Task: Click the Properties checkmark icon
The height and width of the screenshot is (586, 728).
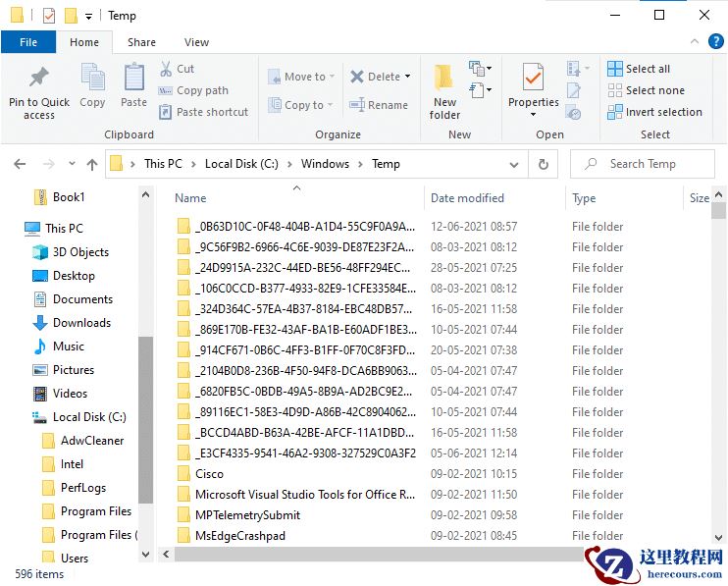Action: coord(533,78)
